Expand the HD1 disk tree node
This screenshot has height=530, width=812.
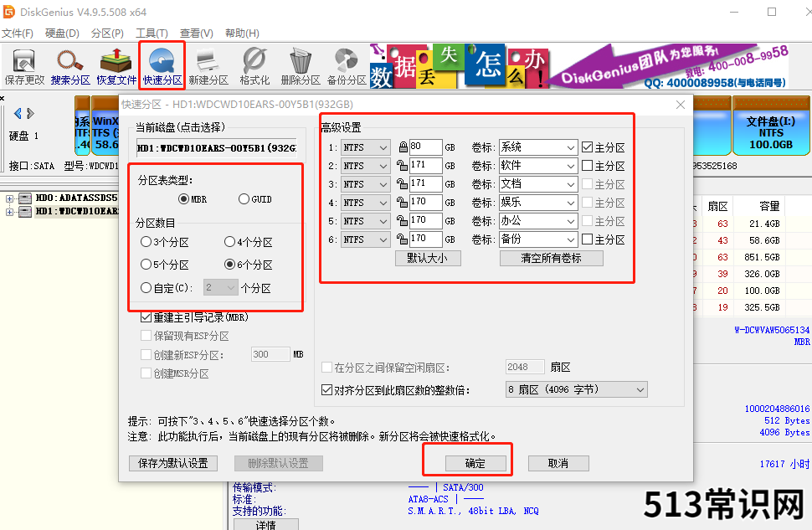(9, 211)
